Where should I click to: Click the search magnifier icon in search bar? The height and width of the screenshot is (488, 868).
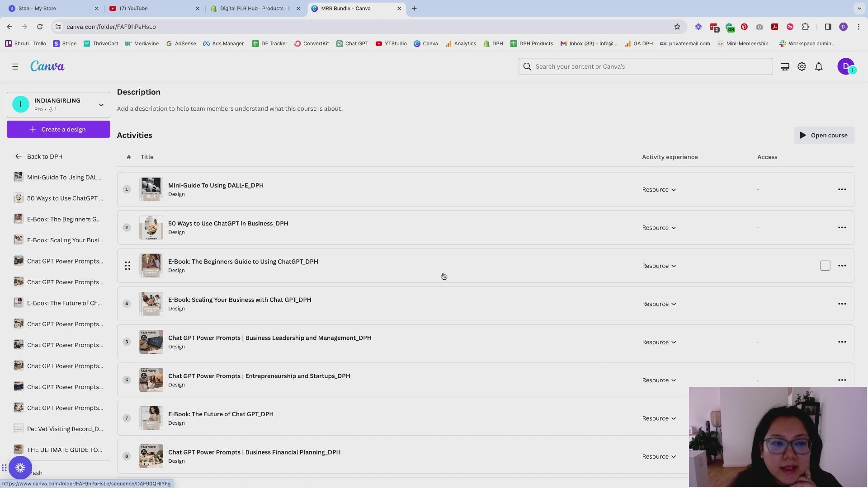527,66
